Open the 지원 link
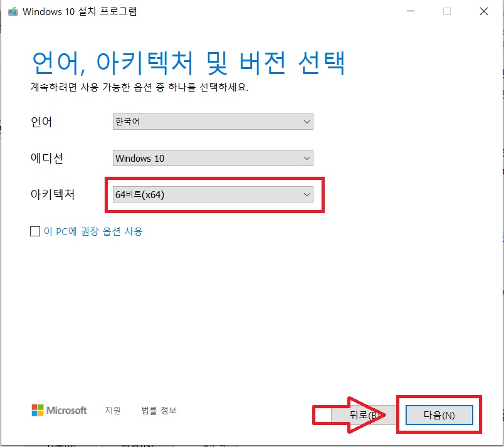This screenshot has height=447, width=504. pyautogui.click(x=113, y=411)
